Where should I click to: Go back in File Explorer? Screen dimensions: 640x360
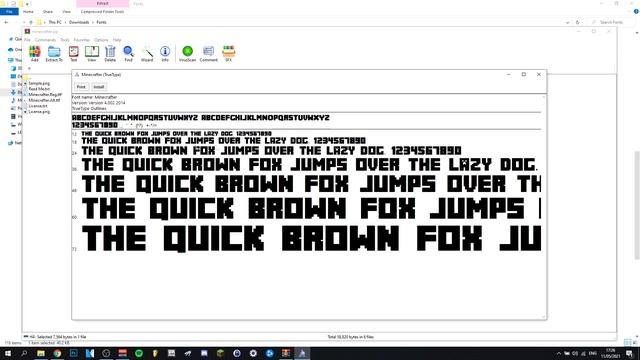click(6, 22)
